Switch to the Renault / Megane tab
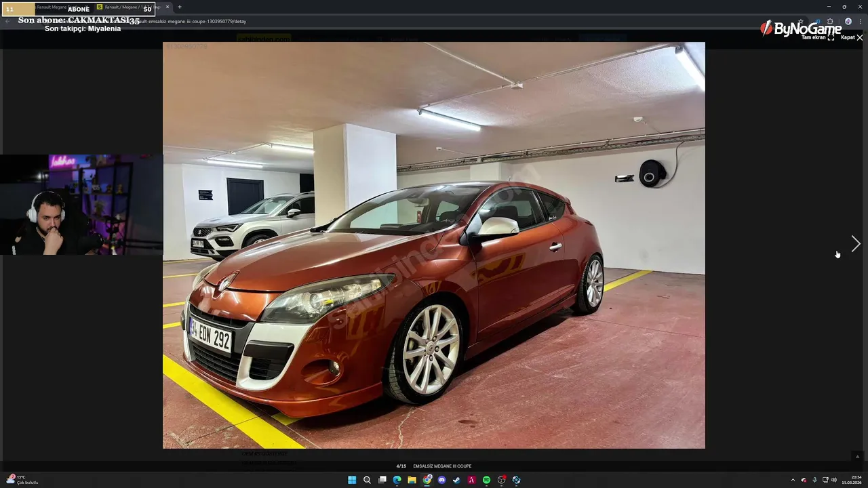 pos(132,7)
